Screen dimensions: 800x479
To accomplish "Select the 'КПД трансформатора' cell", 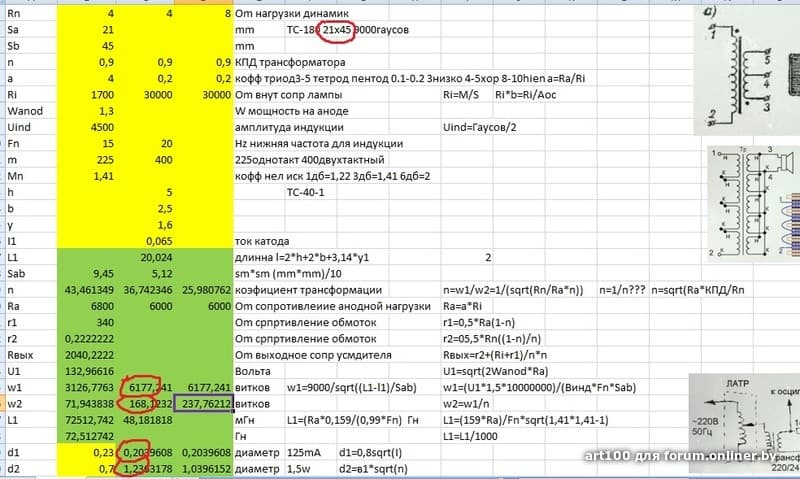I will tap(290, 62).
